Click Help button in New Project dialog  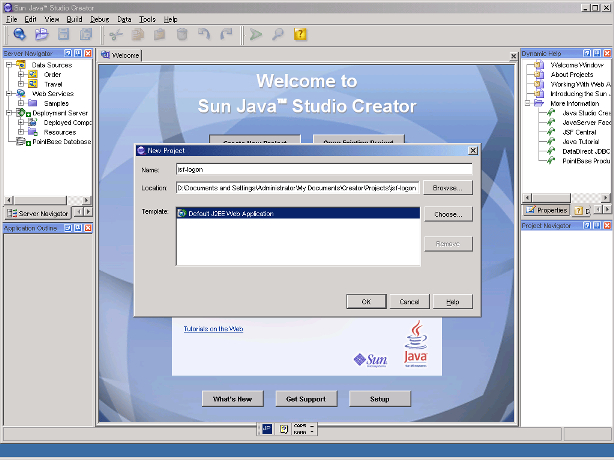(x=452, y=301)
